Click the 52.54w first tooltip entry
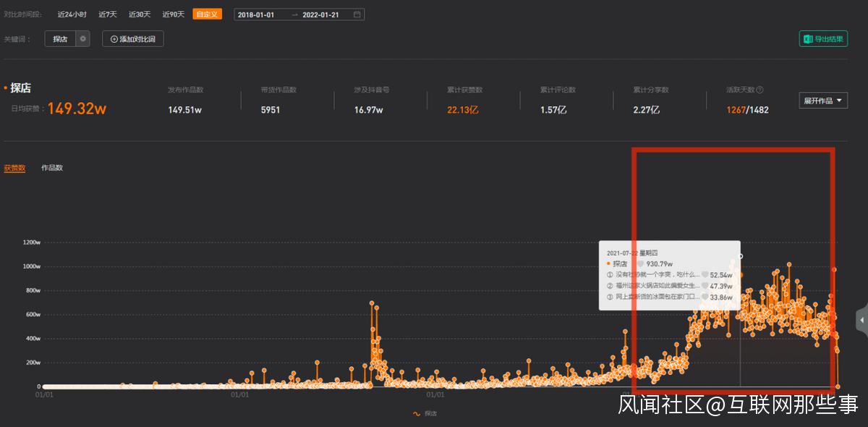The height and width of the screenshot is (427, 868). tap(721, 275)
